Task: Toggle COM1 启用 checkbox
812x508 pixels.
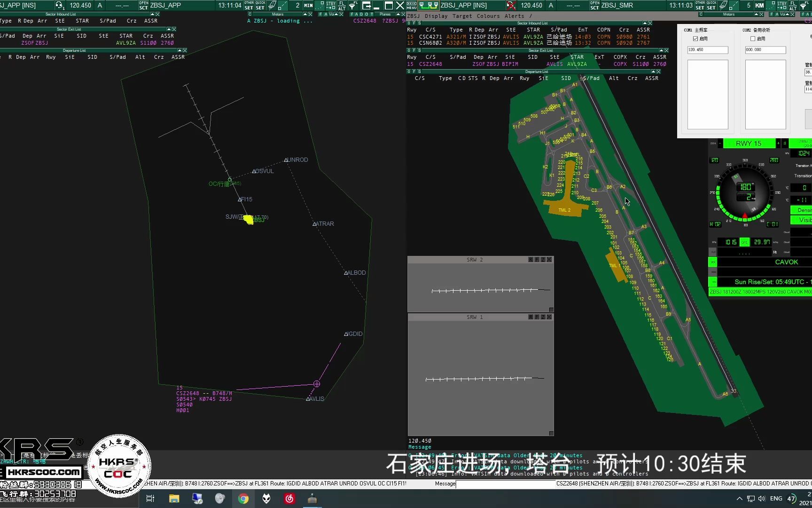Action: pos(695,39)
